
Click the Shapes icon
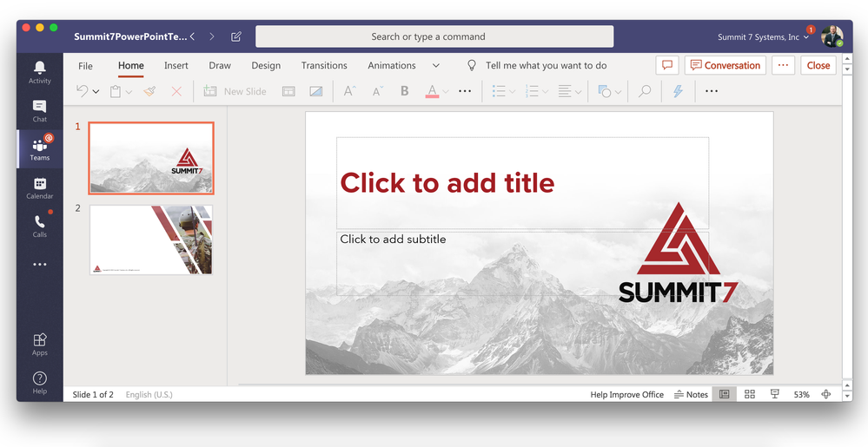coord(605,91)
